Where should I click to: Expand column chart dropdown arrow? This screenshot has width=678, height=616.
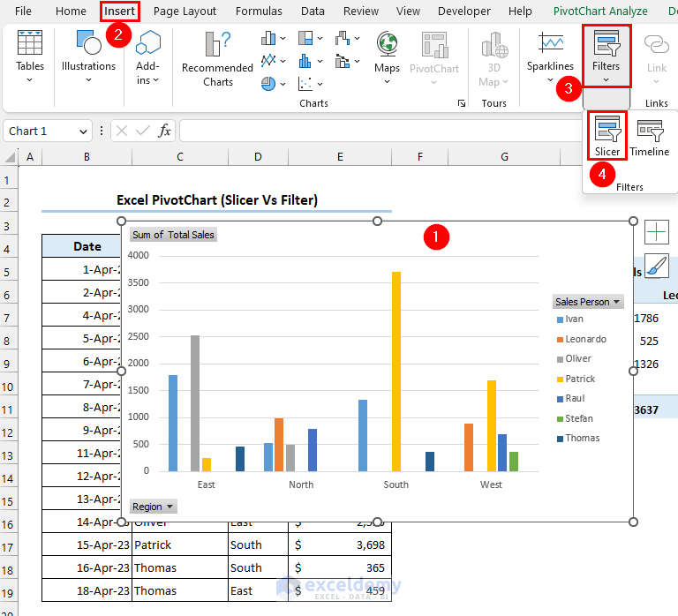(282, 39)
